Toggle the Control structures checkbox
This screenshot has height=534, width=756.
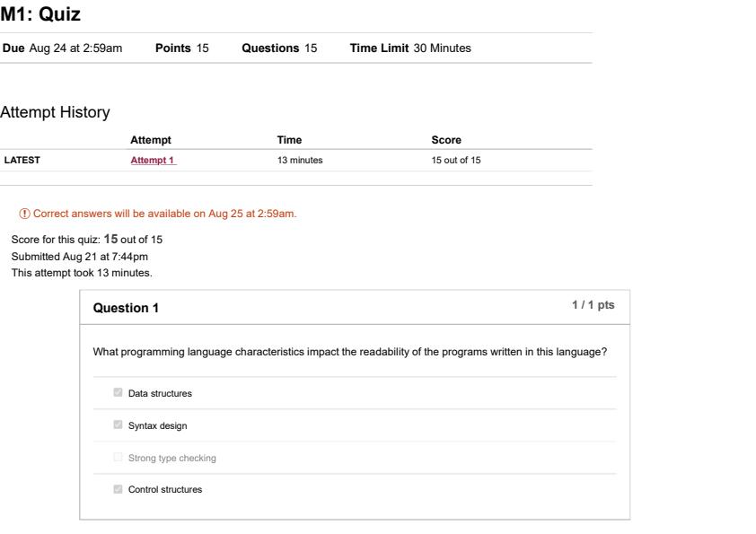pyautogui.click(x=118, y=490)
